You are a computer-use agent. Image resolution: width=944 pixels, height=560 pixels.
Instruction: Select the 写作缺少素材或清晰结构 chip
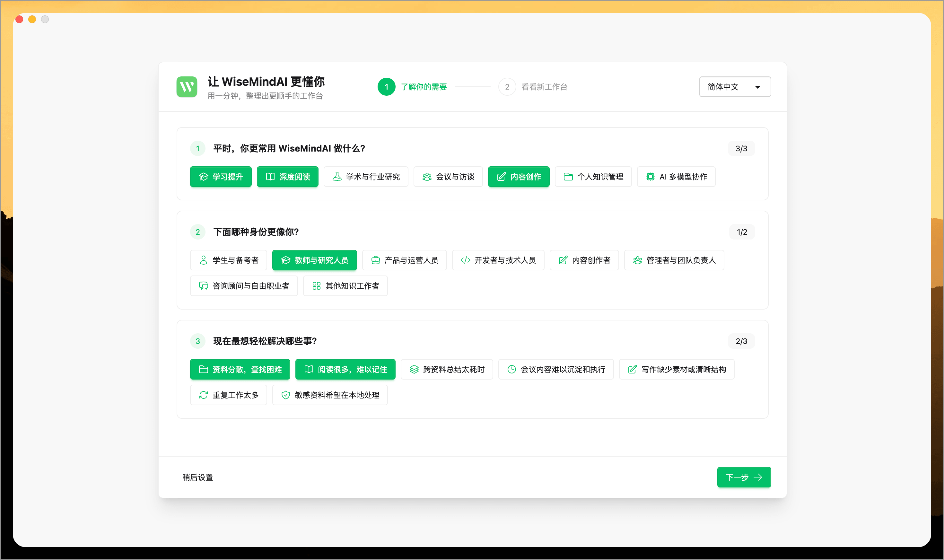tap(677, 369)
